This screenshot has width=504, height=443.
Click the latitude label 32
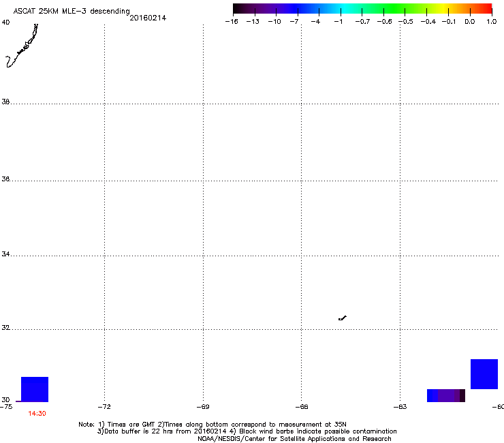[5, 328]
